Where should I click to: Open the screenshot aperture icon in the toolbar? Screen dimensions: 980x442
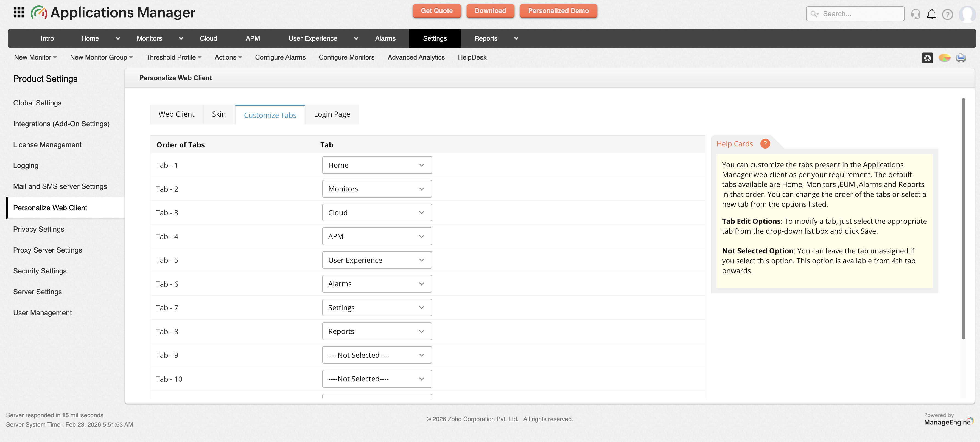[x=928, y=58]
